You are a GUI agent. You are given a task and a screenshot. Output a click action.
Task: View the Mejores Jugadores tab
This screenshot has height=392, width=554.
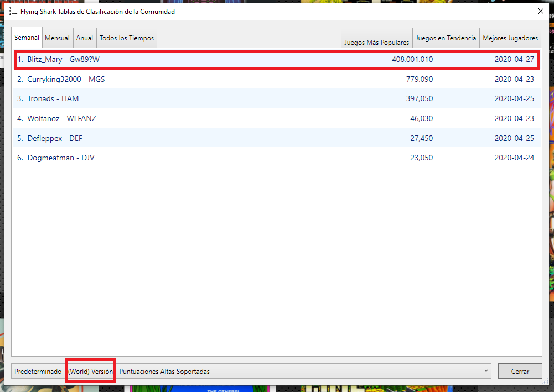click(510, 38)
